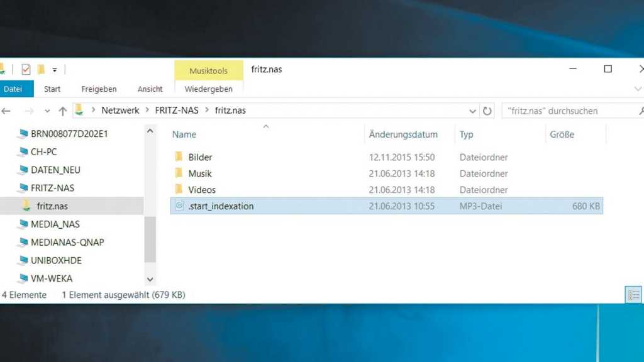Expand the chevron between FRITZ-NAS and fritz.nas
The image size is (644, 362).
(x=206, y=111)
